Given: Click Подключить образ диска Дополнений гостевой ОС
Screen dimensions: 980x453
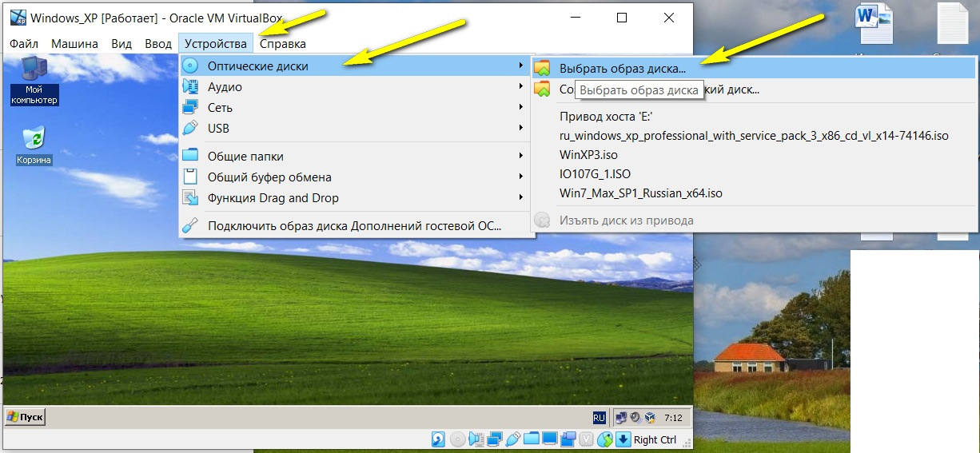Looking at the screenshot, I should point(357,226).
